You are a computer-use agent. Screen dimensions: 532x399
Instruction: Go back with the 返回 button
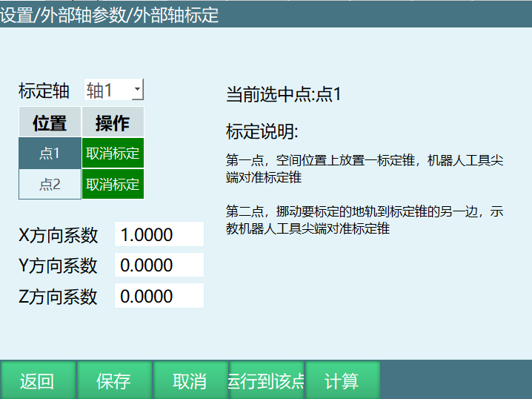pyautogui.click(x=37, y=381)
